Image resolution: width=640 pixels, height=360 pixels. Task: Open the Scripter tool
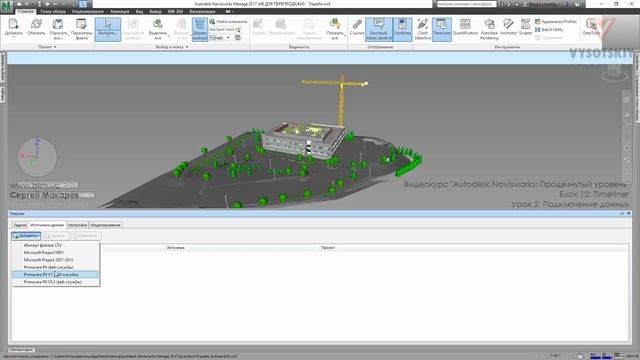(525, 27)
